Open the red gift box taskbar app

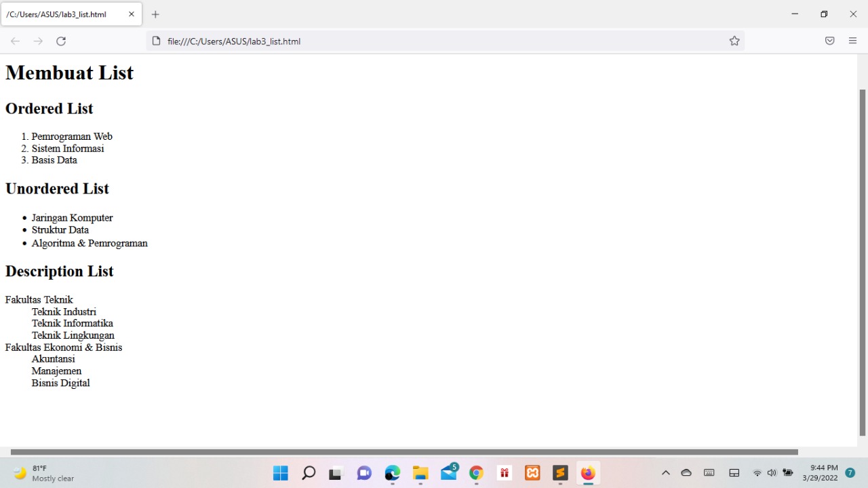tap(505, 473)
